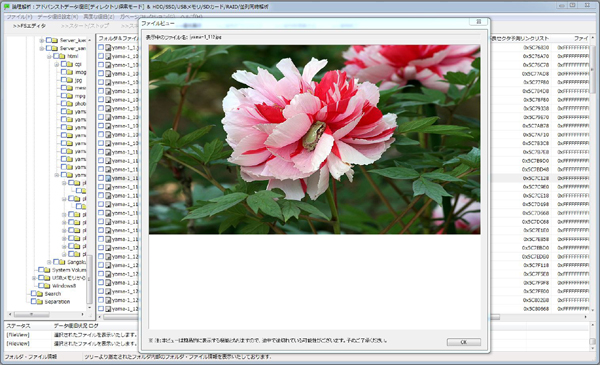Collapse the Server_san tree node

coord(41,48)
